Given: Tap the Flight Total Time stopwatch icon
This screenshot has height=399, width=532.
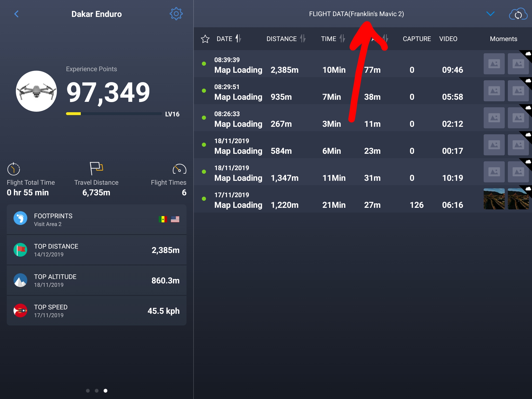Looking at the screenshot, I should 14,169.
